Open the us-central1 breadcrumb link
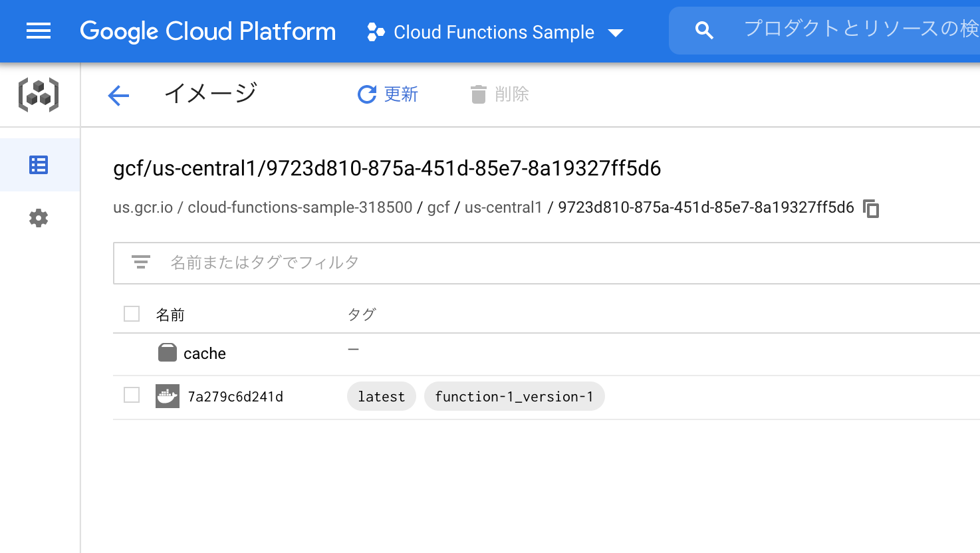This screenshot has height=553, width=980. pos(503,207)
